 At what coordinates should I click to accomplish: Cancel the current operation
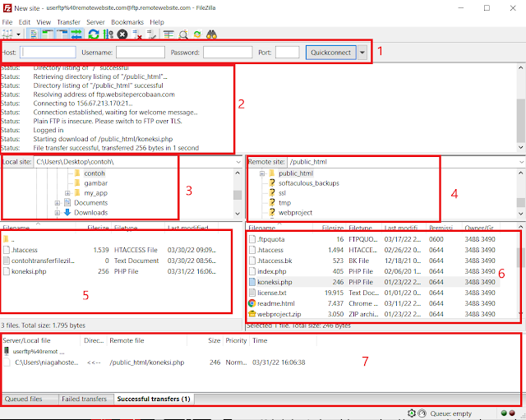[122, 35]
